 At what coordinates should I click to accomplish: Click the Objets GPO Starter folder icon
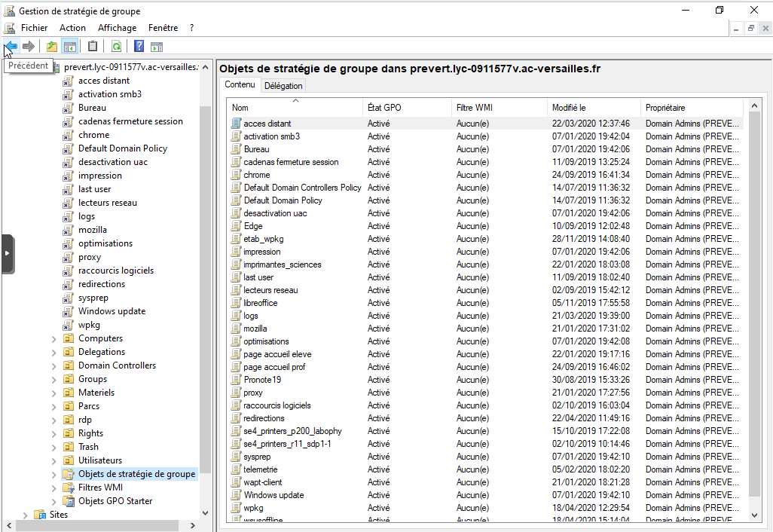click(x=69, y=501)
